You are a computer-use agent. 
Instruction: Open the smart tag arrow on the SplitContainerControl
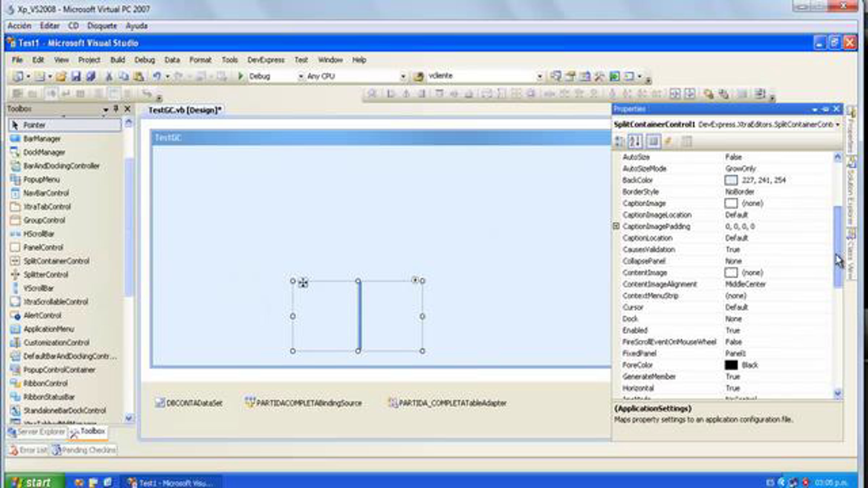415,280
